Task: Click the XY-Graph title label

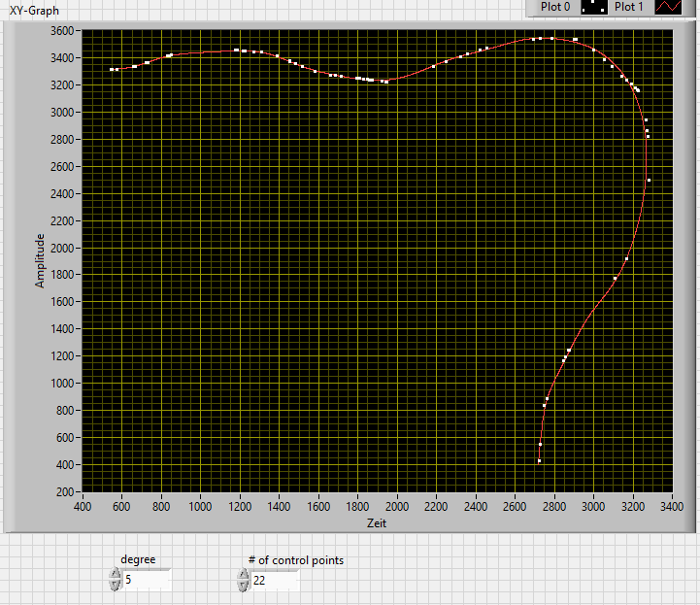Action: 34,11
